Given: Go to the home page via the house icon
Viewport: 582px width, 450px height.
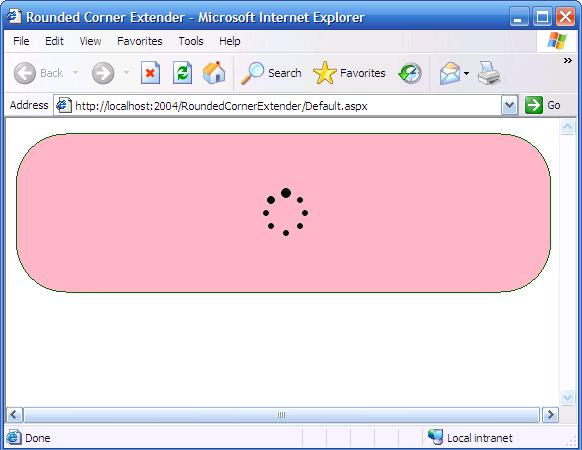Looking at the screenshot, I should coord(214,72).
